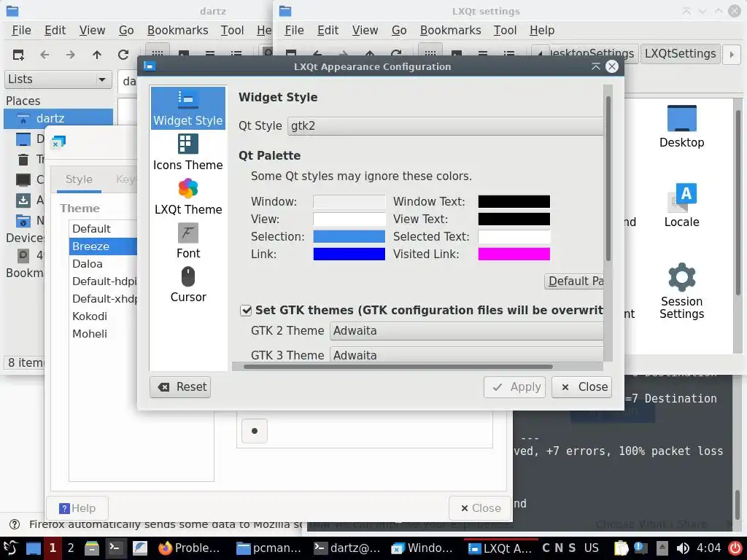Click the Apply button
The height and width of the screenshot is (560, 747).
(514, 387)
